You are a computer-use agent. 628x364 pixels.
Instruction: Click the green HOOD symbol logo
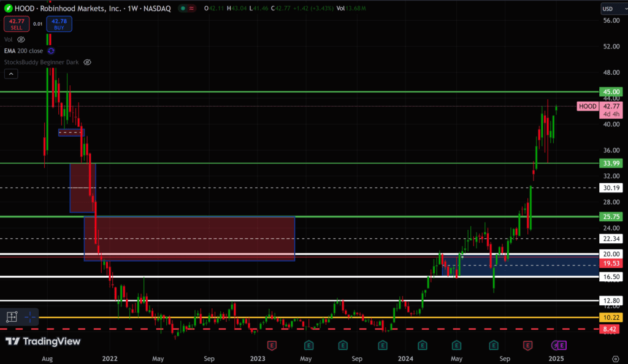point(8,8)
